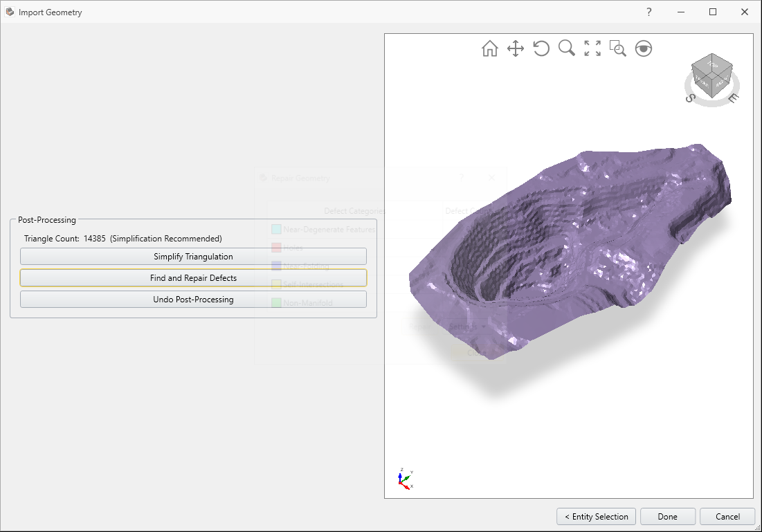Screen dimensions: 762x532
Task: Cancel the Import Geometry dialog
Action: pos(727,517)
